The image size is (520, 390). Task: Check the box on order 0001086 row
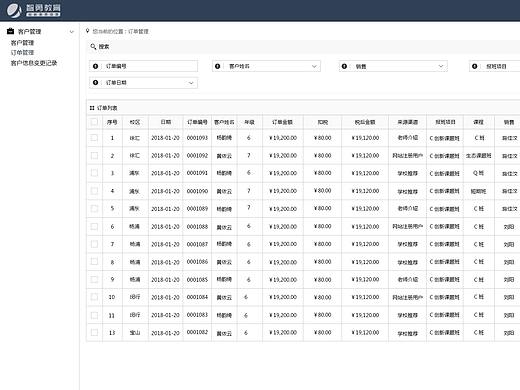point(94,262)
